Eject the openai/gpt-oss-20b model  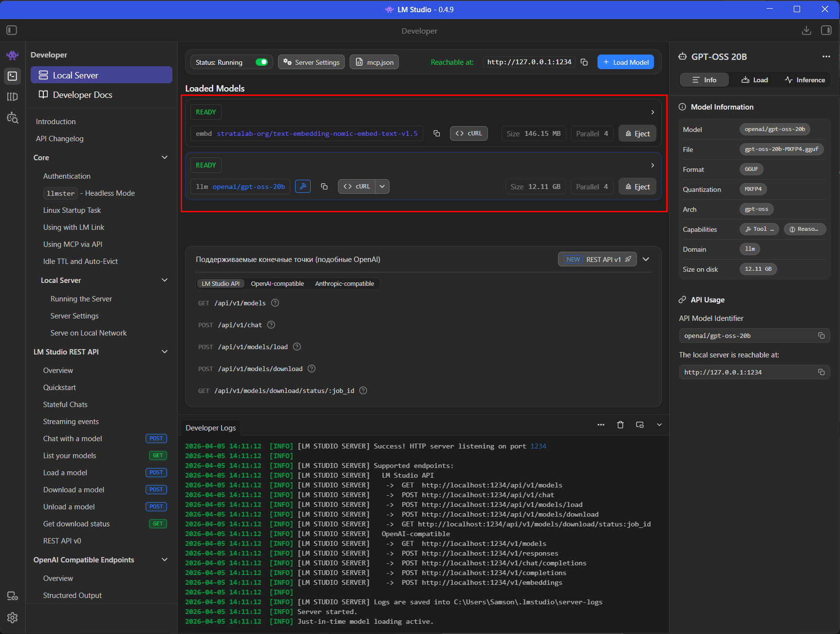click(637, 186)
